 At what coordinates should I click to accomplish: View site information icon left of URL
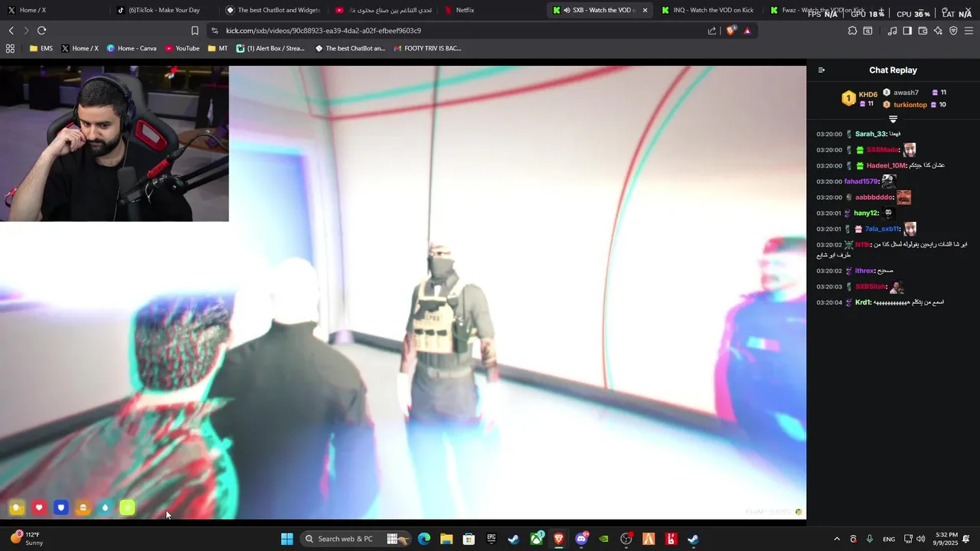pos(214,31)
